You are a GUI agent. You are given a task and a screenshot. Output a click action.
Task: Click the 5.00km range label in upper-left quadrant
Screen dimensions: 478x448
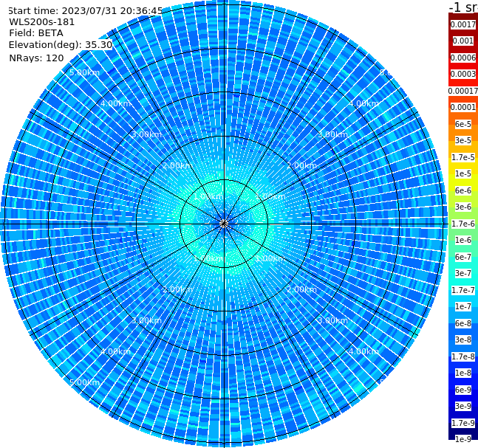click(84, 72)
